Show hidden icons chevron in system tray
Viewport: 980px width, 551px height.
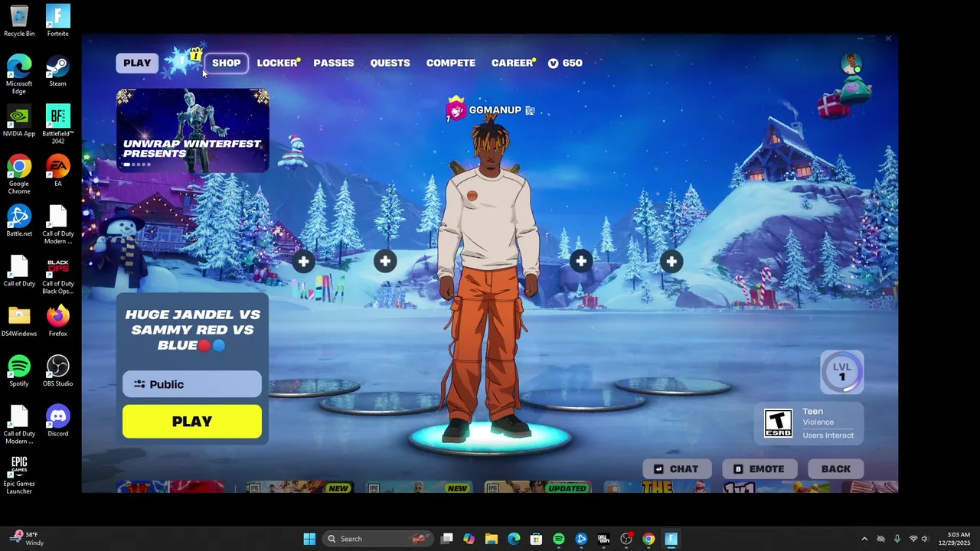coord(864,539)
